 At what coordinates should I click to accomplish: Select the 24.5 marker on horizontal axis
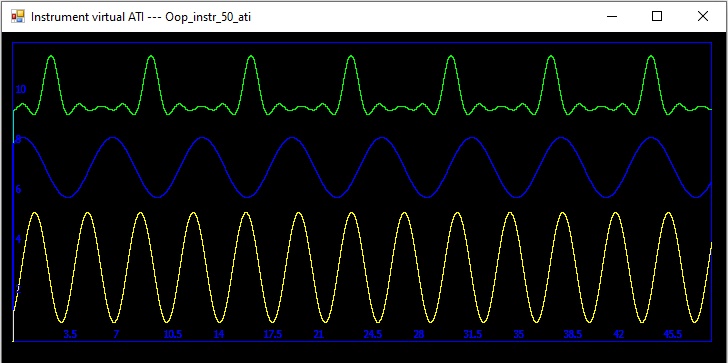coord(372,334)
